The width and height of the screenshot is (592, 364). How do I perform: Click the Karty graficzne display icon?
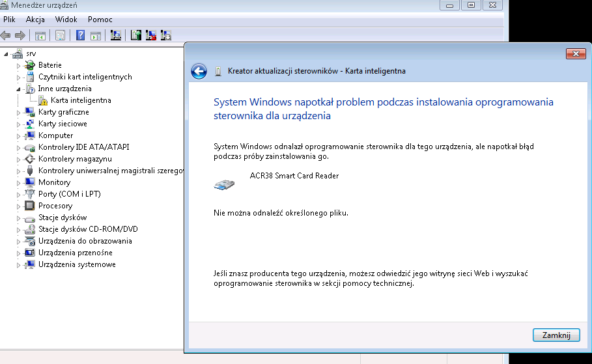point(29,112)
